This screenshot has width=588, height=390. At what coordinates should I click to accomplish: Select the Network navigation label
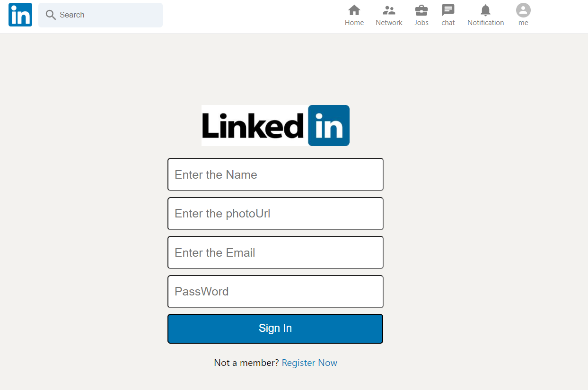pos(389,22)
